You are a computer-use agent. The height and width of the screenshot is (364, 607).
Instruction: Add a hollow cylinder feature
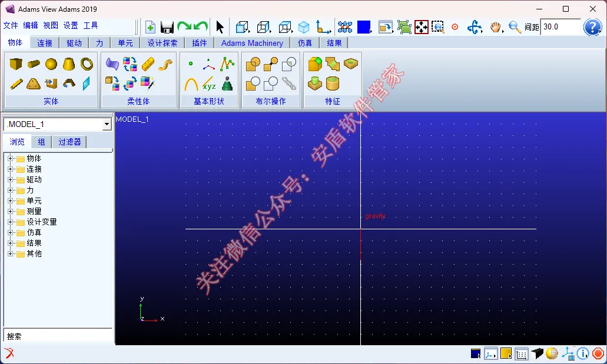click(x=333, y=83)
